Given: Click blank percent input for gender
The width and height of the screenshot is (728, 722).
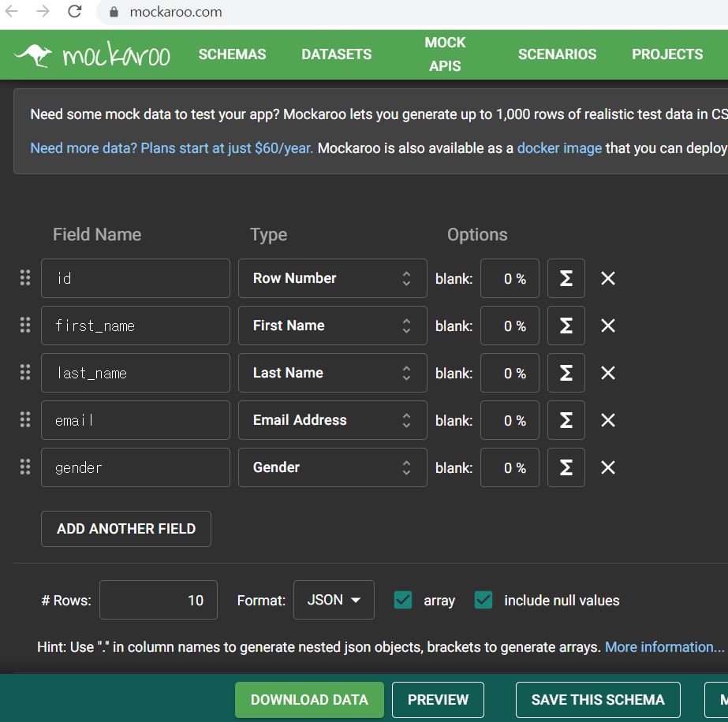Looking at the screenshot, I should (510, 467).
